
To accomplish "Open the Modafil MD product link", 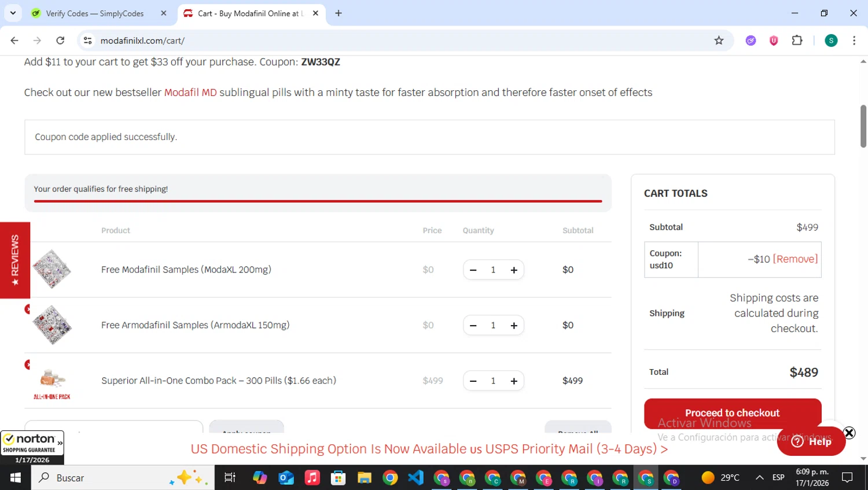I will [190, 93].
